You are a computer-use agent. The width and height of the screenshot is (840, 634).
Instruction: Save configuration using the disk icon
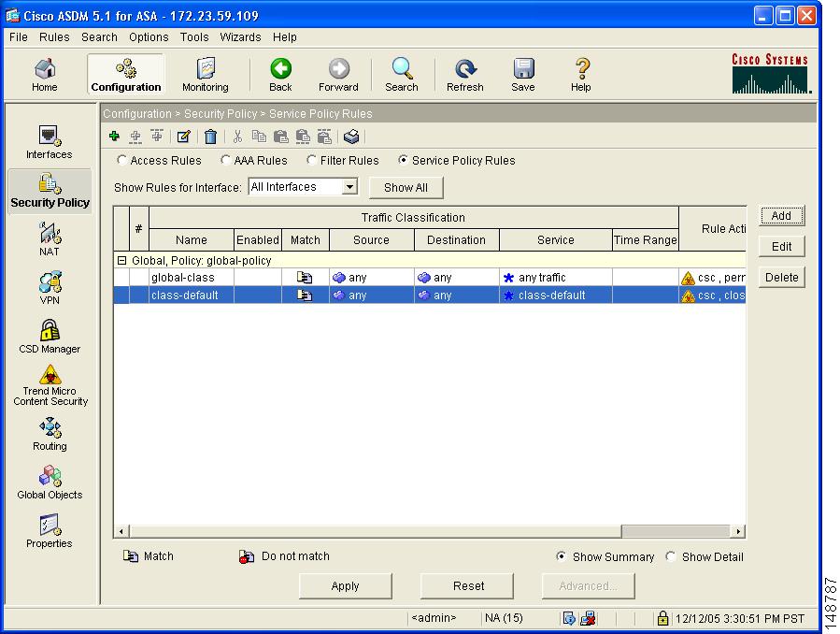tap(523, 75)
